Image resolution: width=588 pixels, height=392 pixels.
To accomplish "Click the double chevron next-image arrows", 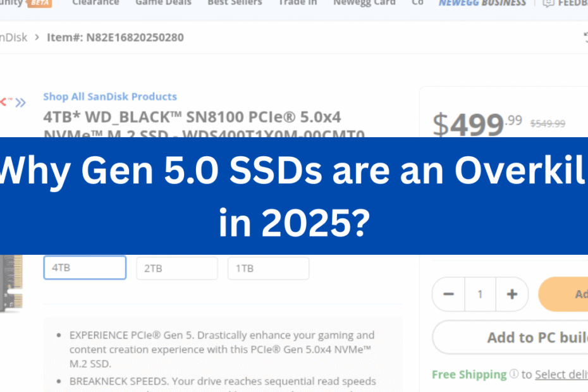I will point(21,102).
